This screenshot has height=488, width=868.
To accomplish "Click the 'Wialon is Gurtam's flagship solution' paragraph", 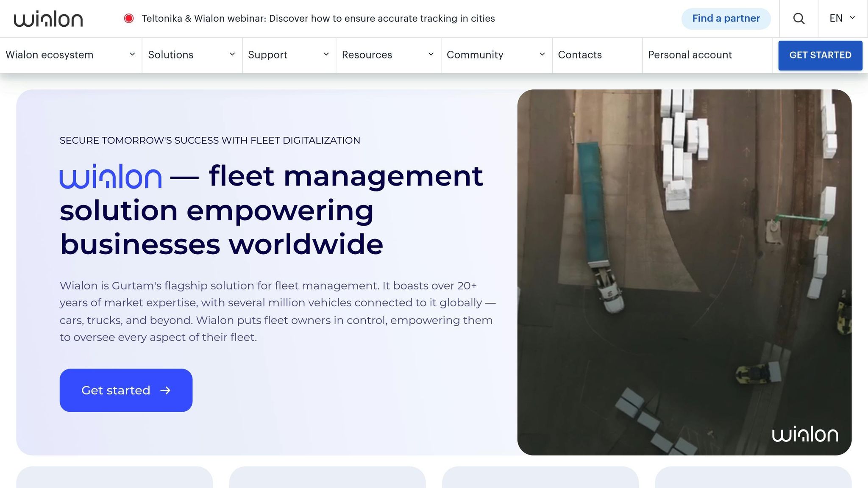I will 278,311.
